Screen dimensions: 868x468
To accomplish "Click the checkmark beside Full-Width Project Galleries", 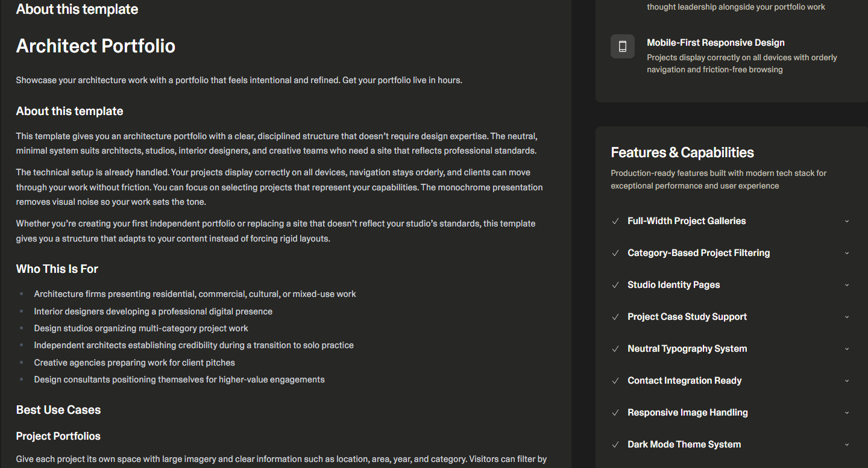I will coord(615,221).
